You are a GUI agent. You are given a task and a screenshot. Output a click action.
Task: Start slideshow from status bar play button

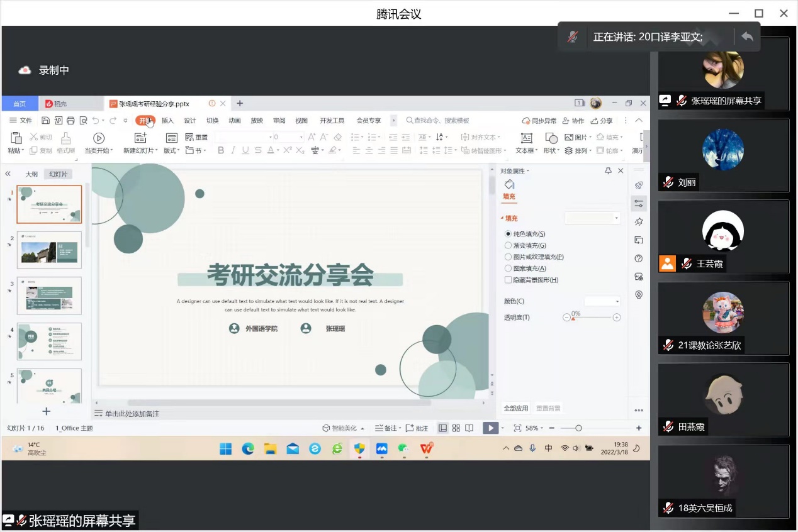[x=490, y=428]
